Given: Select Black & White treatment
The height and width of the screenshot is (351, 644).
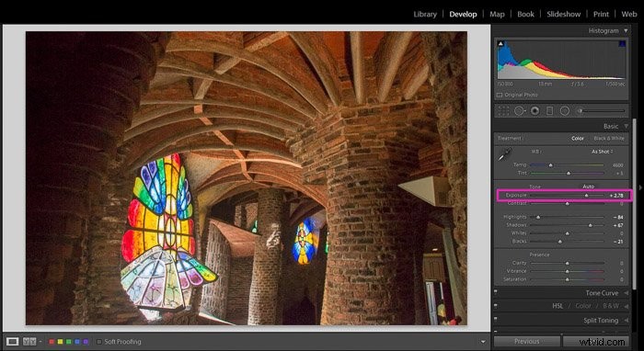Looking at the screenshot, I should pos(609,138).
